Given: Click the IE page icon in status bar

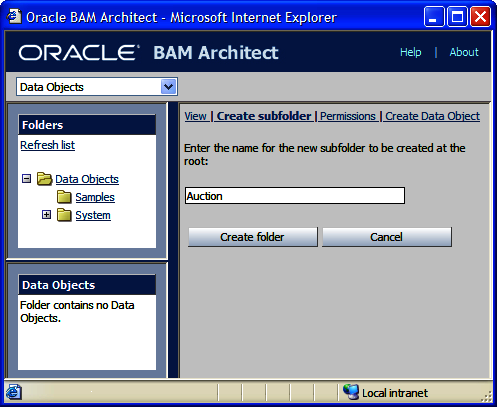Looking at the screenshot, I should pos(14,392).
